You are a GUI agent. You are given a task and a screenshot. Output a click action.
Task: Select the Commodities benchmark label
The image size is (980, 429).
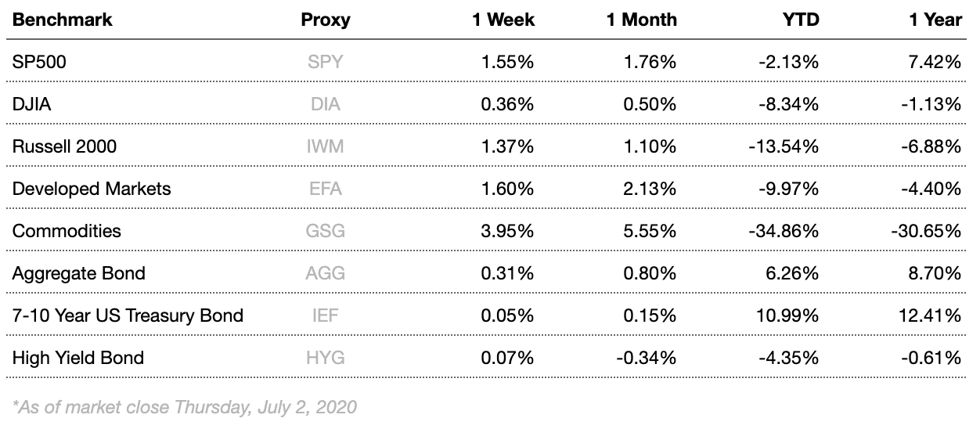pos(67,231)
